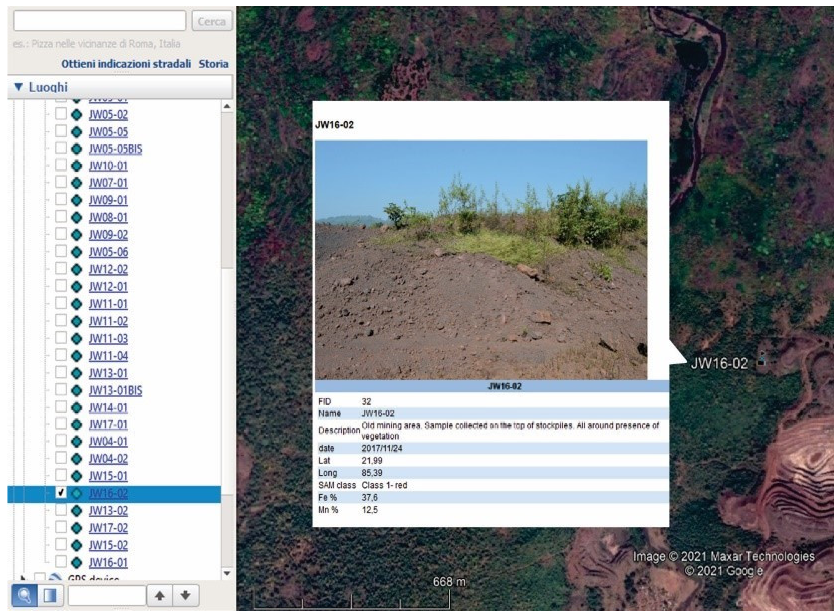Click the magnifier search-places icon at bottom
The height and width of the screenshot is (616, 840).
click(25, 595)
